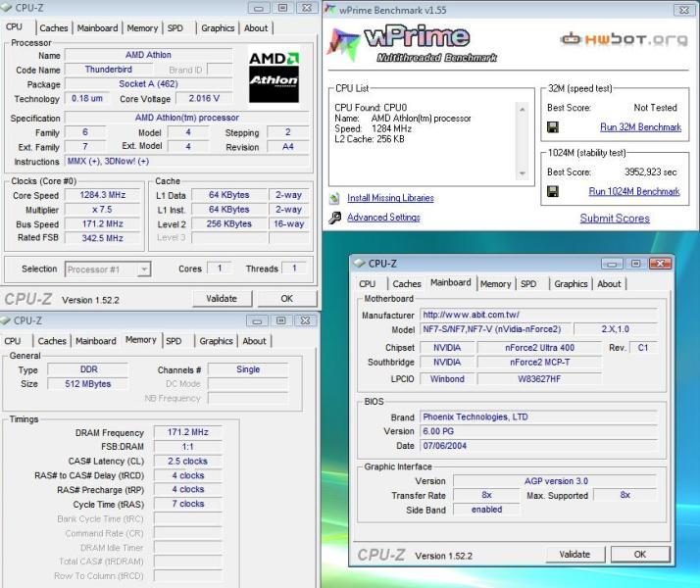Click the Package Socket A (462) value
The width and height of the screenshot is (700, 588).
pyautogui.click(x=149, y=84)
